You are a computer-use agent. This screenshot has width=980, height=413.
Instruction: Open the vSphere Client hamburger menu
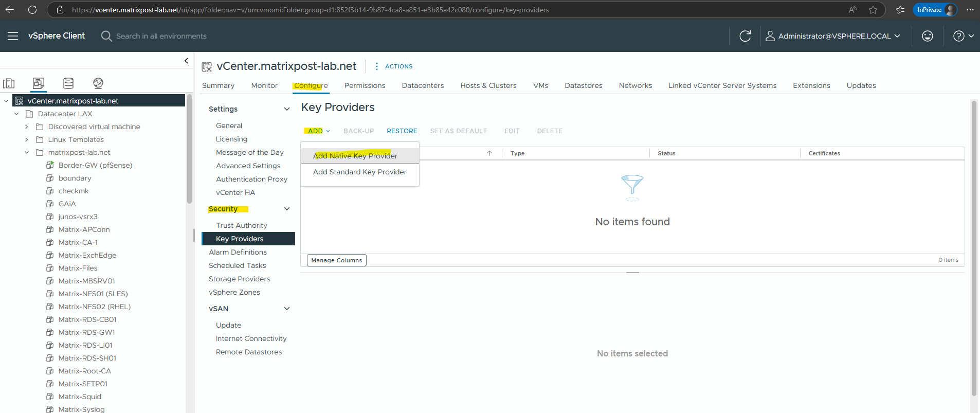click(x=13, y=36)
